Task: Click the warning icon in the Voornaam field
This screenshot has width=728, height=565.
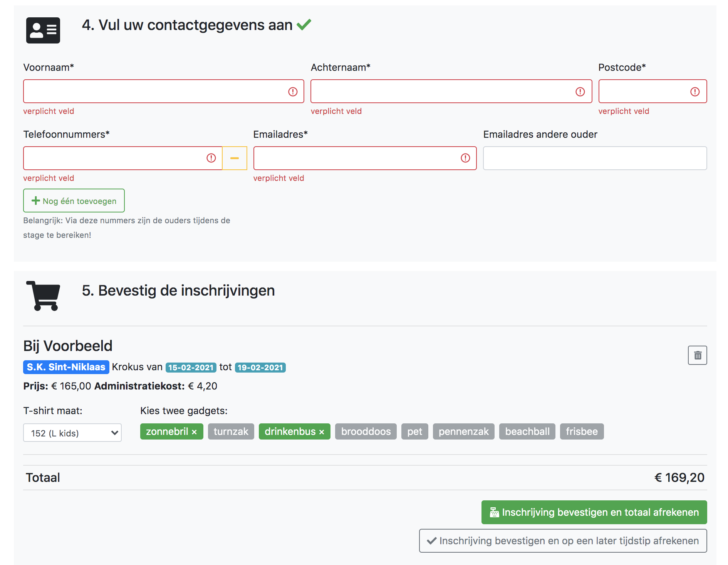Action: (292, 92)
